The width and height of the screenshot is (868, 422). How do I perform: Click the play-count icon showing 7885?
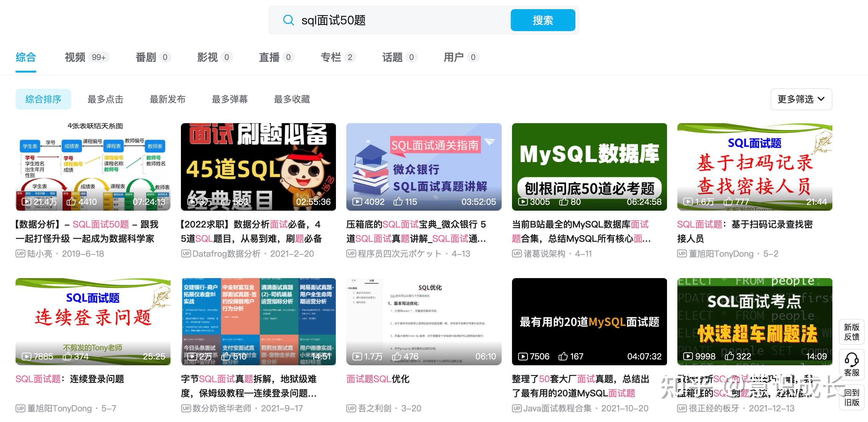(x=26, y=356)
